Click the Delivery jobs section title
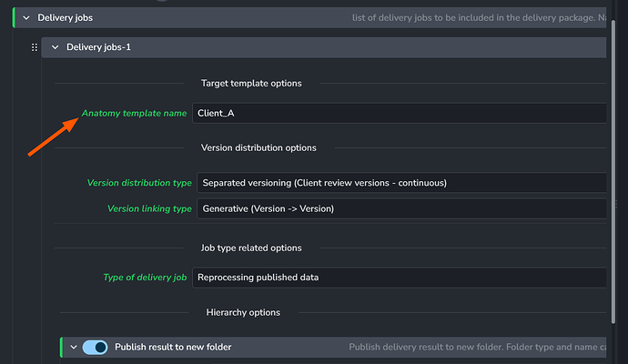The height and width of the screenshot is (364, 628). 65,17
